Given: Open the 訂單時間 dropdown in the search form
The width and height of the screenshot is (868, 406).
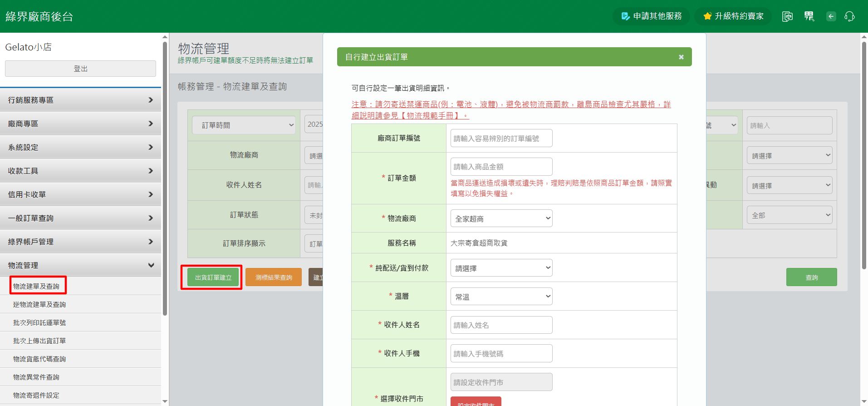Looking at the screenshot, I should click(x=244, y=125).
